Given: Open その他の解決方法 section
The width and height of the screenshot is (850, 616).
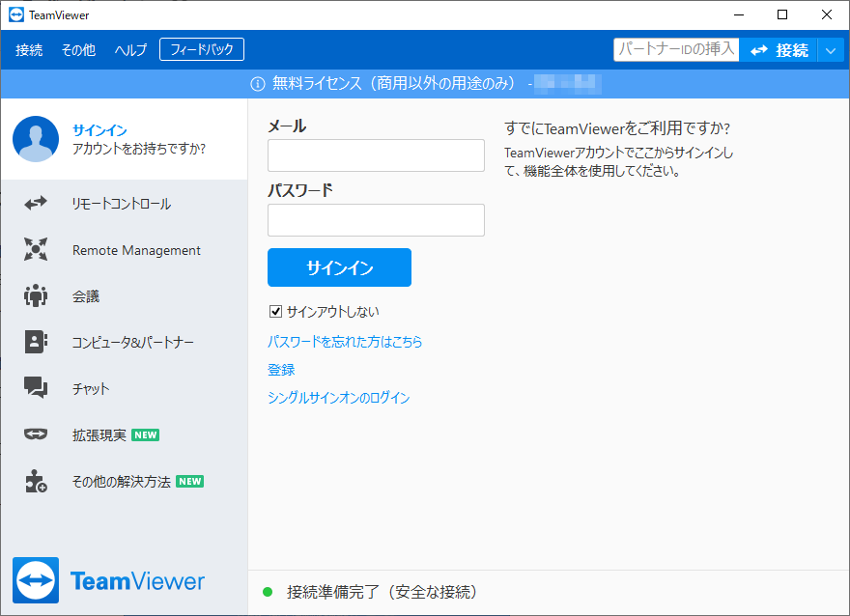Looking at the screenshot, I should 125,481.
